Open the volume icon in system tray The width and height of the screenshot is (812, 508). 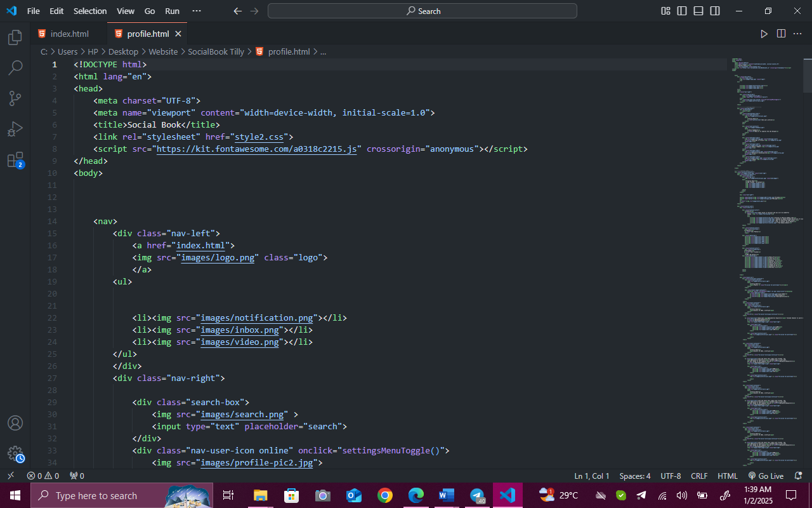click(x=682, y=495)
